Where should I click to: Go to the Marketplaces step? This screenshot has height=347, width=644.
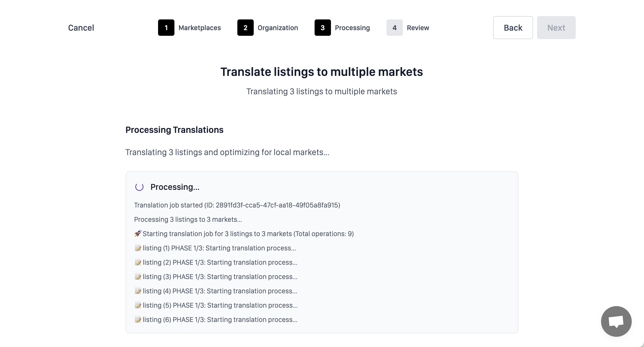199,28
